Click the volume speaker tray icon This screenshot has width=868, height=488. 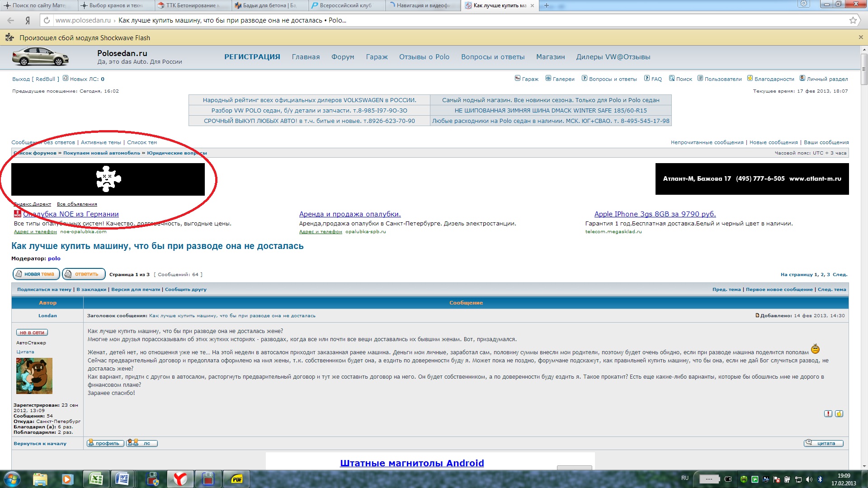(x=809, y=479)
